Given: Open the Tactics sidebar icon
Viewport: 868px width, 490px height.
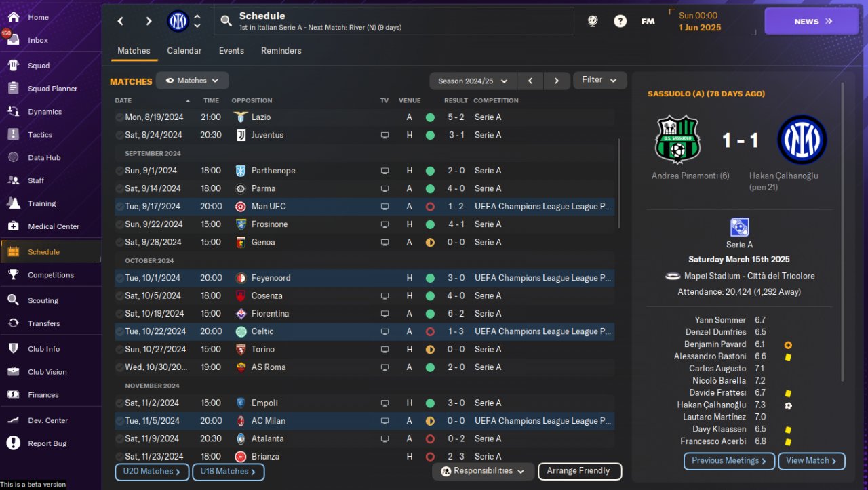Looking at the screenshot, I should (x=13, y=134).
